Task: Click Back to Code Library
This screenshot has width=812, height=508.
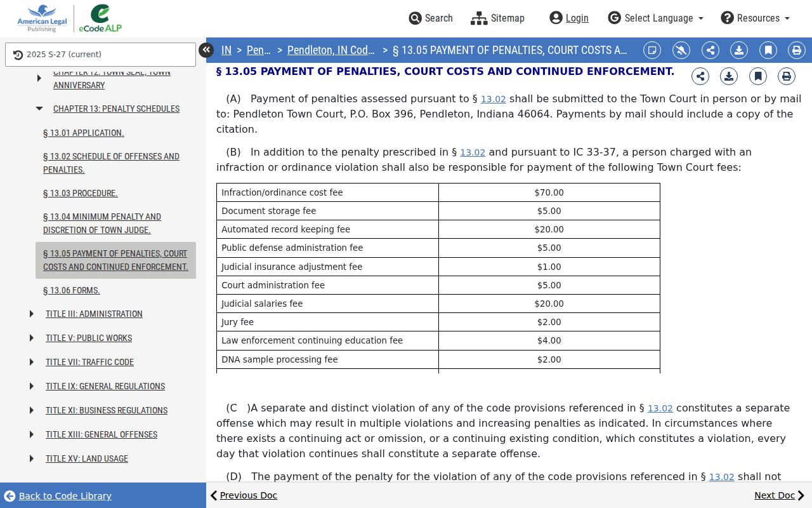Action: [x=58, y=496]
